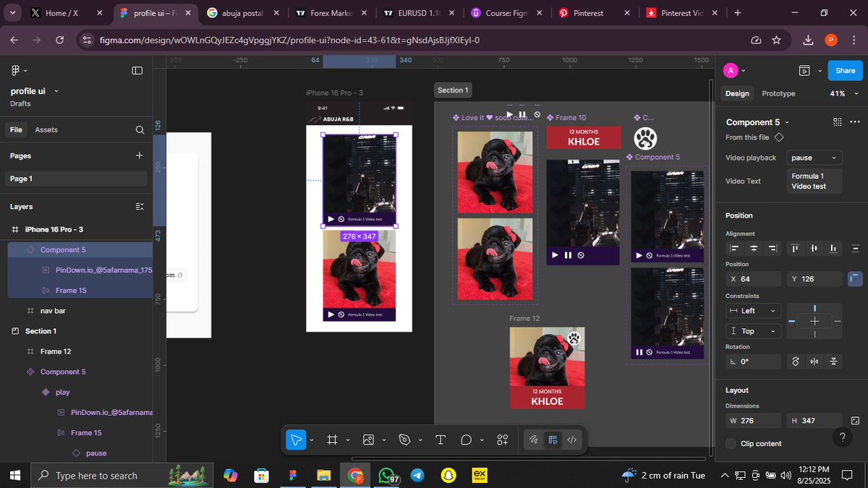The image size is (868, 488).
Task: Flip horizontal icon
Action: coord(814,361)
